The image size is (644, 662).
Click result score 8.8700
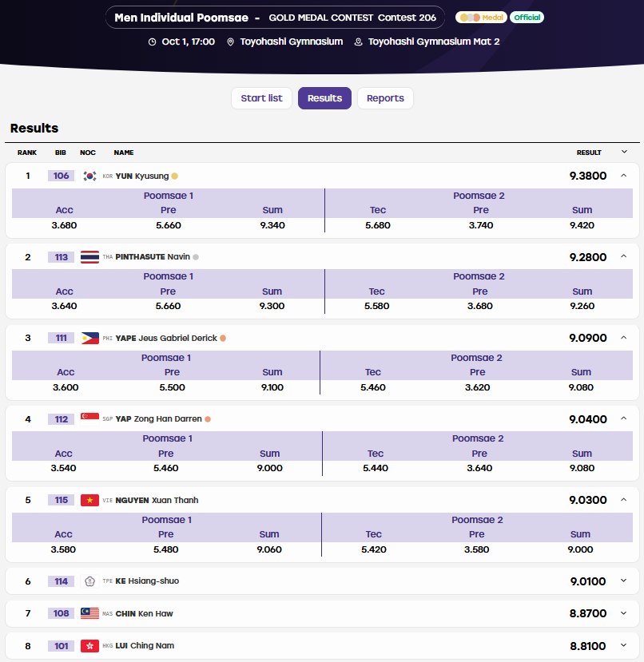click(588, 613)
